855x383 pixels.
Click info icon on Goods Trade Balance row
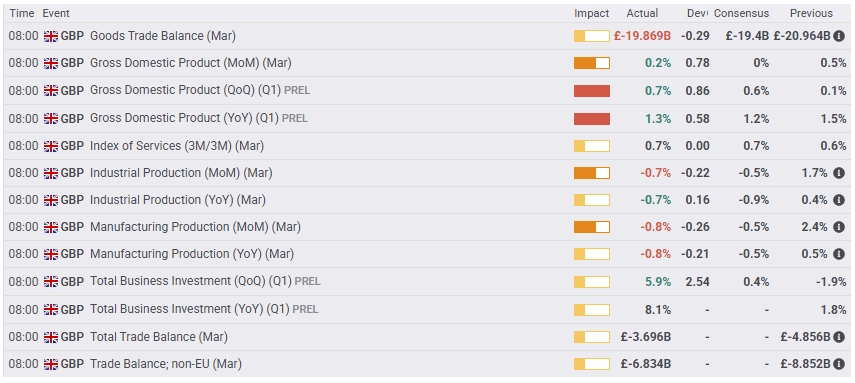[x=840, y=36]
